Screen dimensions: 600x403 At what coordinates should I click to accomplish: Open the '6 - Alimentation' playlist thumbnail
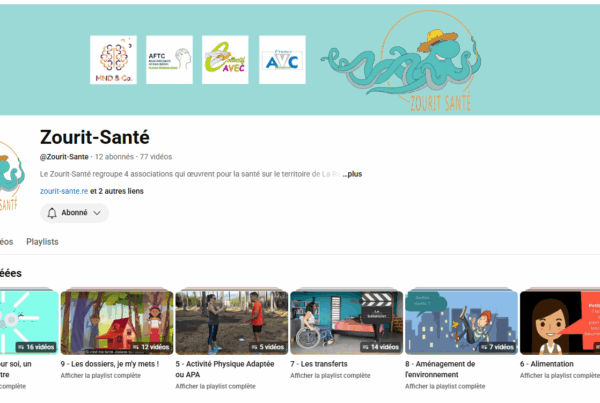[560, 322]
